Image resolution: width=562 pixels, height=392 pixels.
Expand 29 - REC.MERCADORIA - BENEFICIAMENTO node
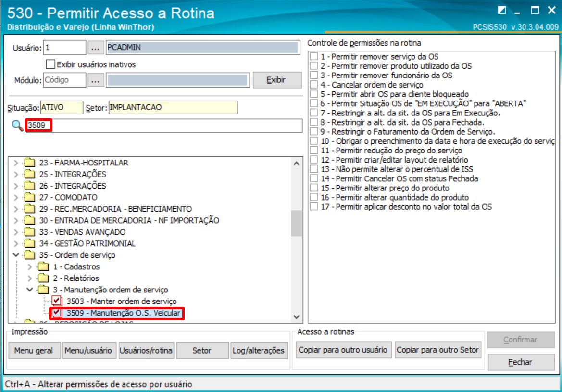[16, 209]
